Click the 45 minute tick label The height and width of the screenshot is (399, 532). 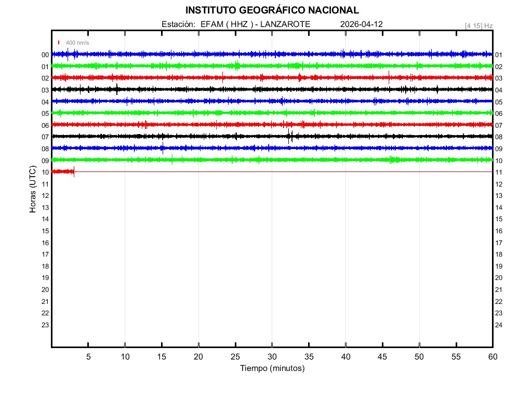pos(382,356)
